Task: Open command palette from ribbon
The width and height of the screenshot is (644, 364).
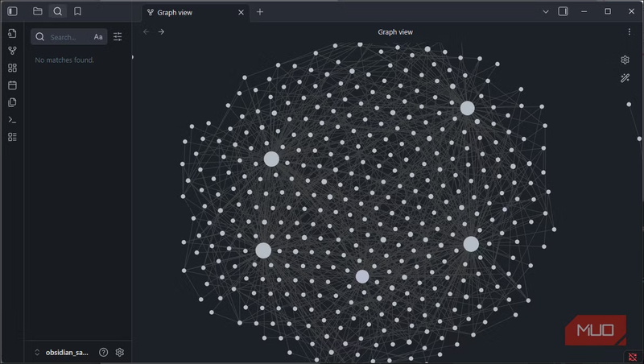Action: coord(12,120)
